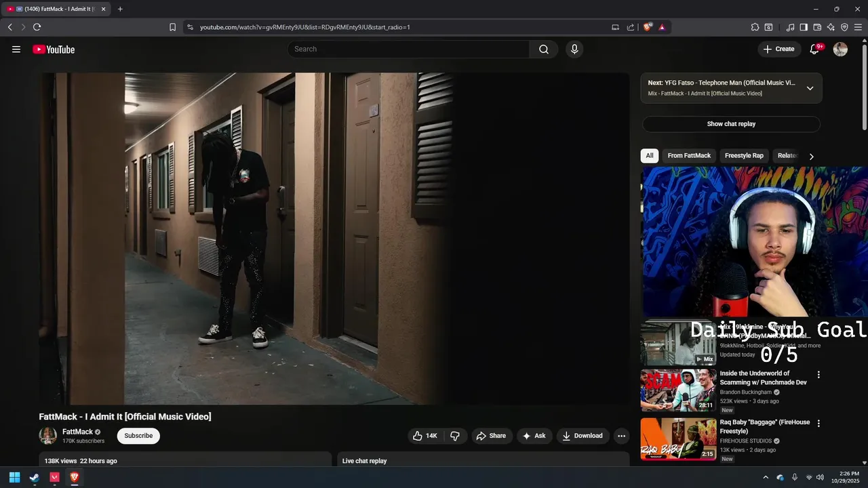Open the Windows Start menu
The image size is (868, 488).
pos(14,477)
